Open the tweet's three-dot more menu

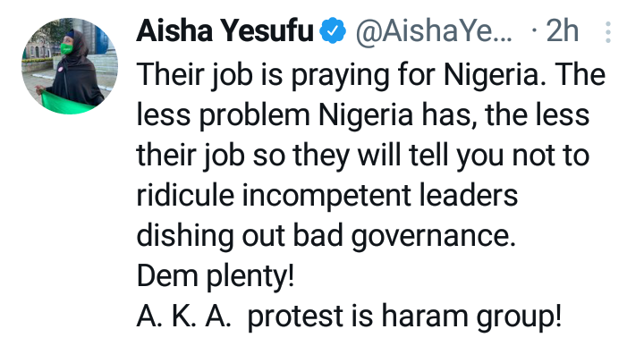(x=608, y=32)
